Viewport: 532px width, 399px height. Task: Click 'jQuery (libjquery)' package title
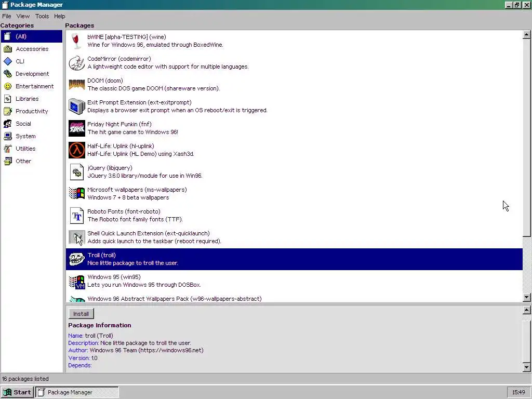click(110, 168)
